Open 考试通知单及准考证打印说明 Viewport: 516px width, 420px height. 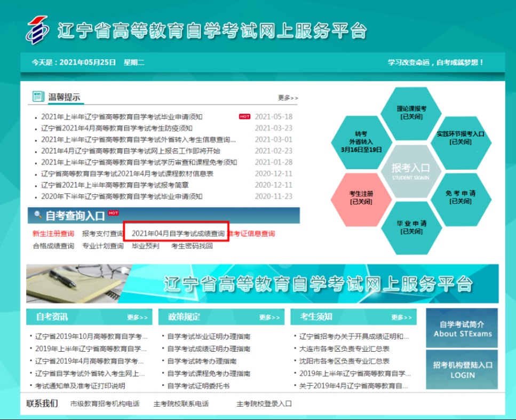coord(80,386)
